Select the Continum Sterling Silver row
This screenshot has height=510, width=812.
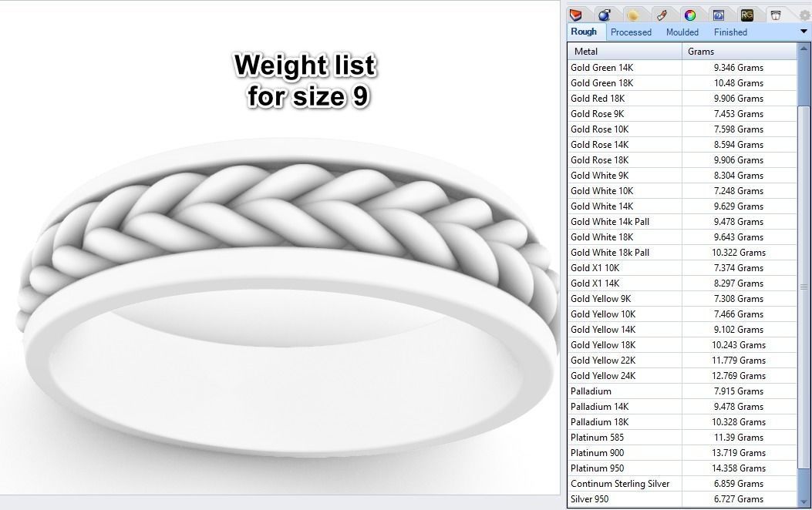pyautogui.click(x=682, y=484)
